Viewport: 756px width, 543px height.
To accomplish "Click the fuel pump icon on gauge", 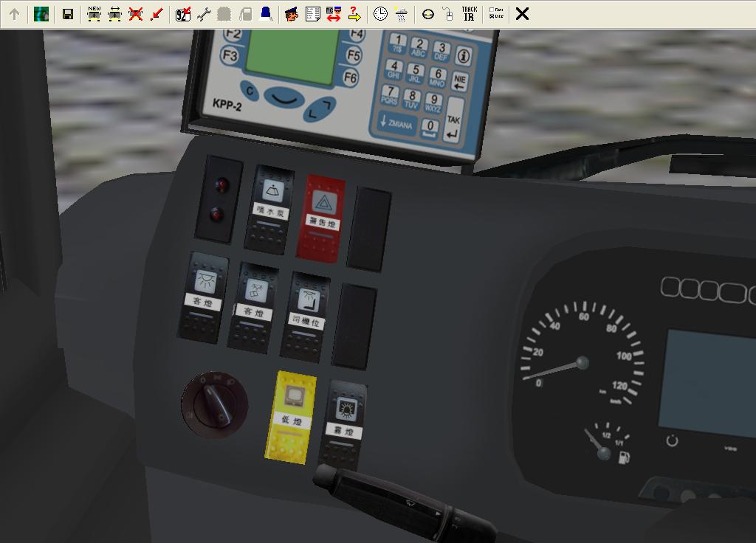I will pos(623,457).
